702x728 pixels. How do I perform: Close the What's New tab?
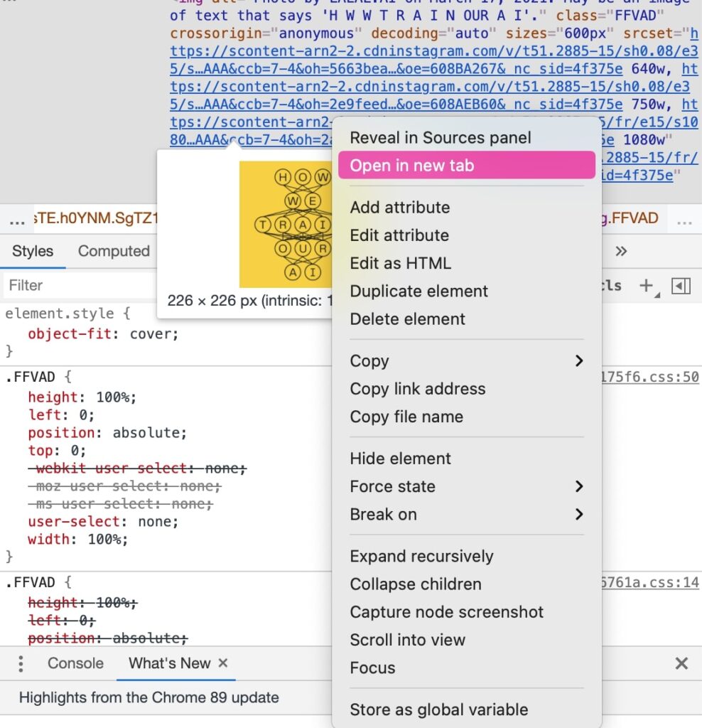[x=223, y=663]
